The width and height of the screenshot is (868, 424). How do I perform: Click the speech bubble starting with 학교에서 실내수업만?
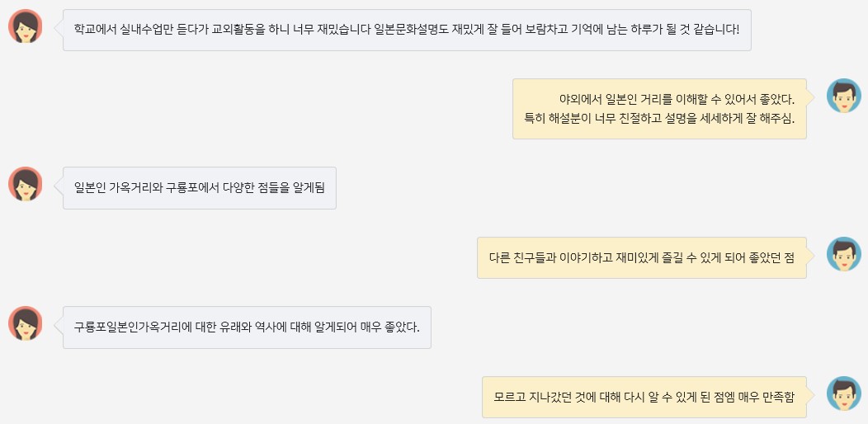[407, 30]
